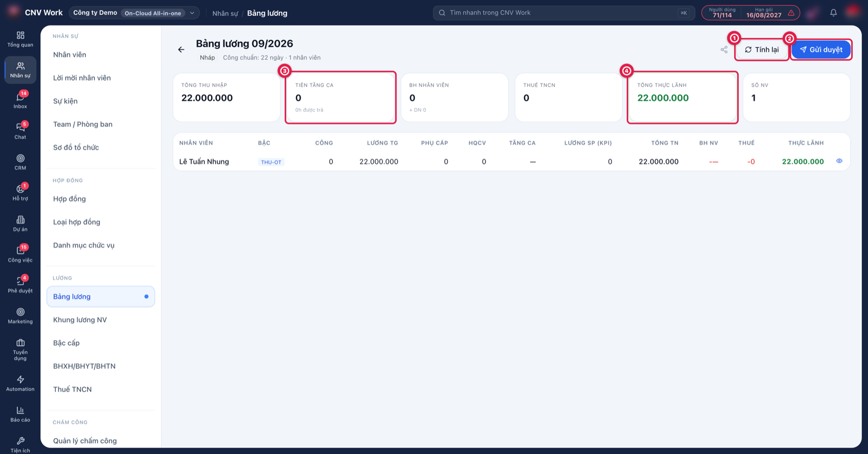Open the Tuyển dụng recruitment icon
The width and height of the screenshot is (868, 454).
[x=20, y=350]
